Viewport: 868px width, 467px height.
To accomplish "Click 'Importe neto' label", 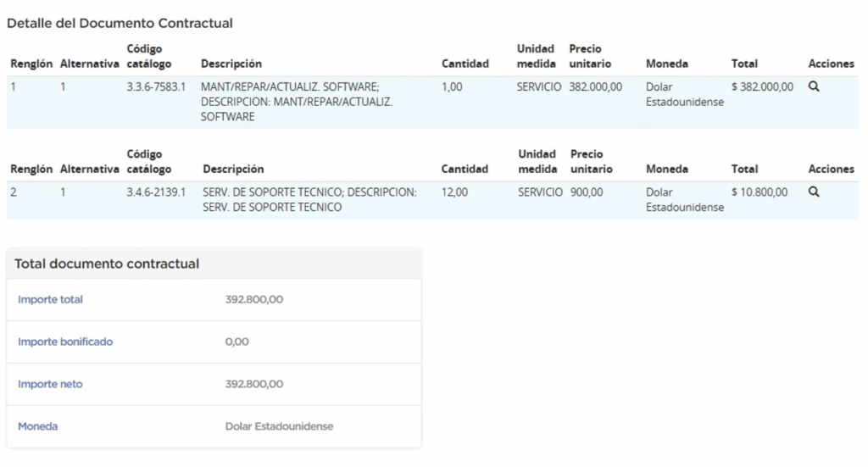I will point(50,384).
